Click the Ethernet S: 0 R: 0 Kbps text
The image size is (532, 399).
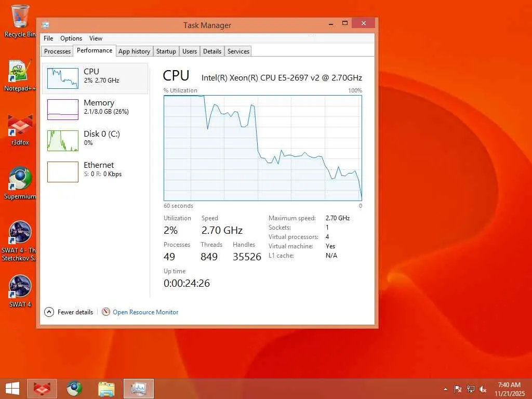(103, 174)
